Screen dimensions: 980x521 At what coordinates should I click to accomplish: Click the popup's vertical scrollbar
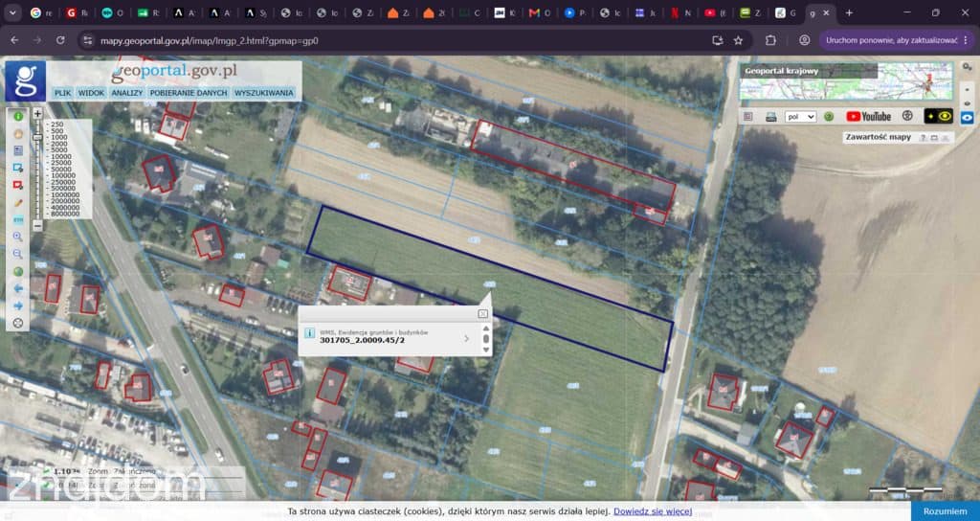click(486, 339)
